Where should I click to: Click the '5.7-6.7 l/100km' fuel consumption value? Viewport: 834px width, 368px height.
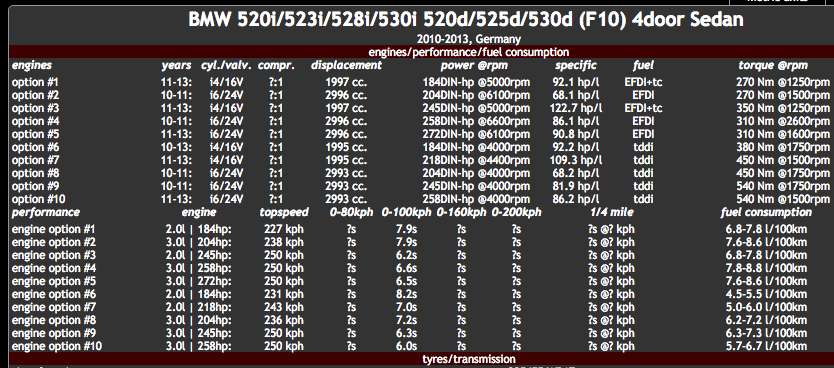point(766,346)
